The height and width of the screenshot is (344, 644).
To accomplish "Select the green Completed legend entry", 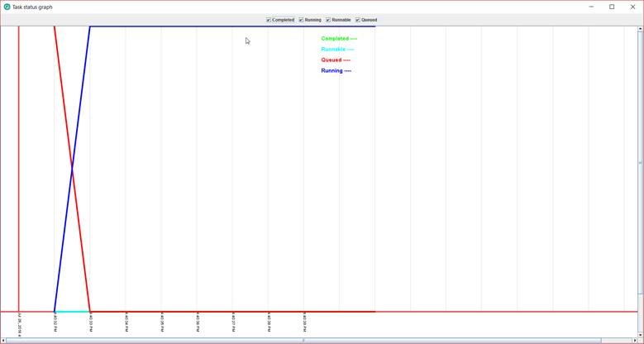I will [x=339, y=39].
